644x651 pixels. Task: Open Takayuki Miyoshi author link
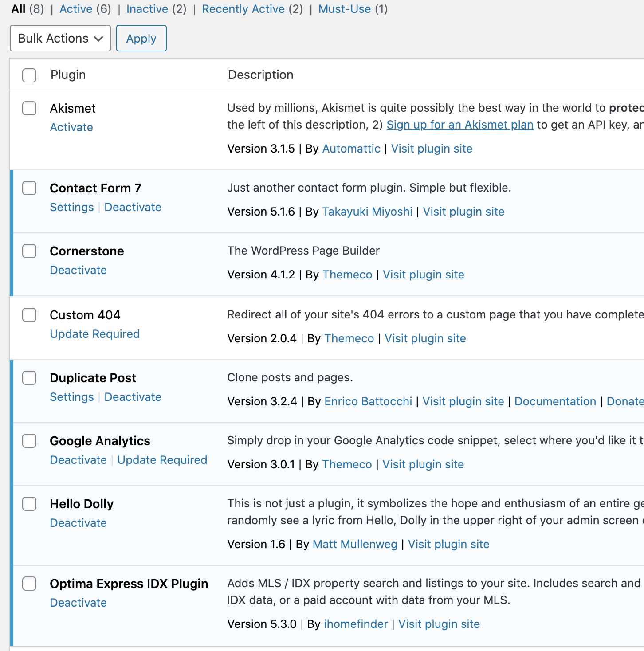(x=367, y=212)
